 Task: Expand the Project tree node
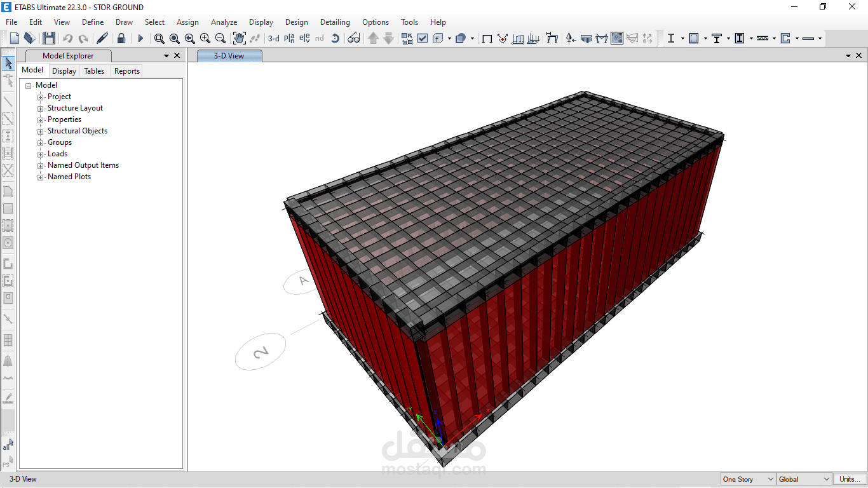(x=41, y=97)
